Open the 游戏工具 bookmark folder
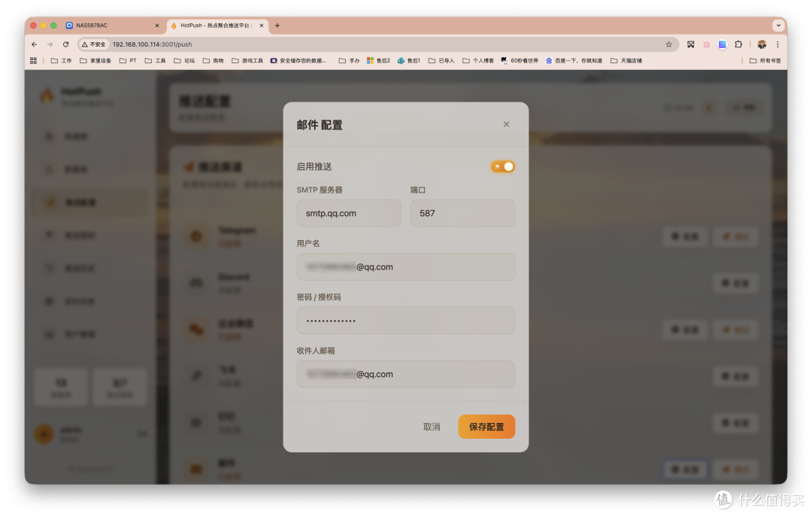The height and width of the screenshot is (517, 812). pyautogui.click(x=247, y=61)
